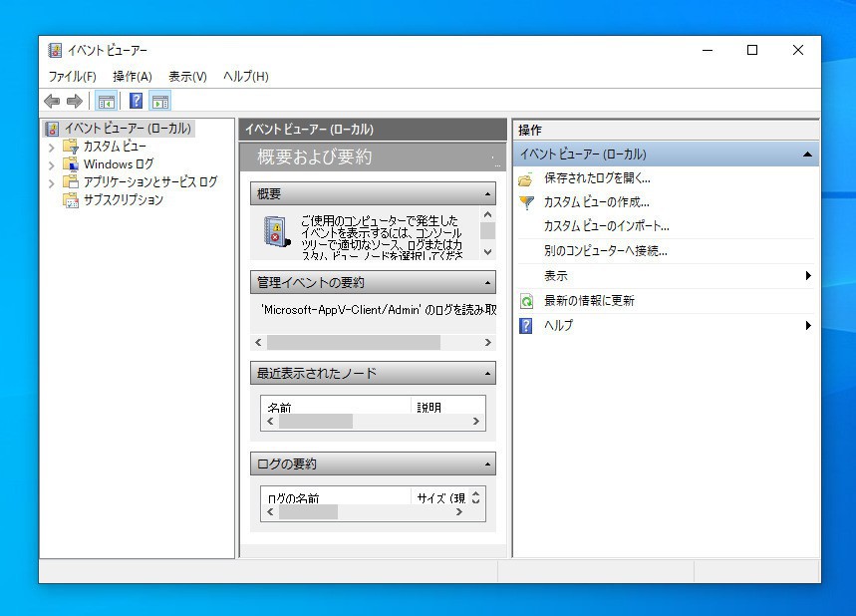Click the 説明 column header in 最近表示されたノード
Screen dimensions: 856x616
click(429, 407)
